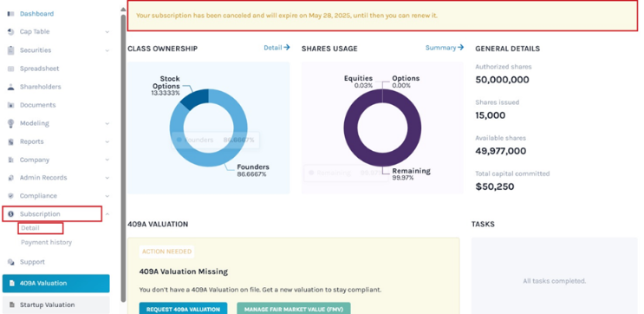The height and width of the screenshot is (314, 644).
Task: Click the Documents folder icon
Action: (10, 105)
